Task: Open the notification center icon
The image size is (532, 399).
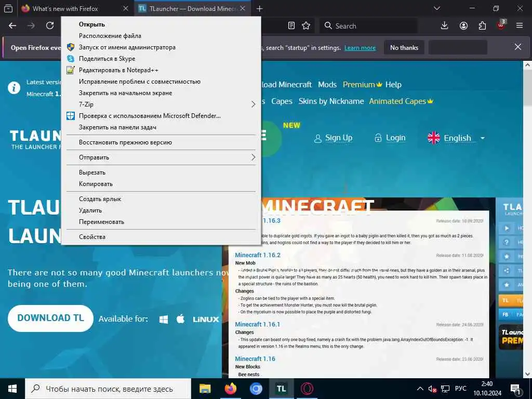Action: tap(515, 389)
